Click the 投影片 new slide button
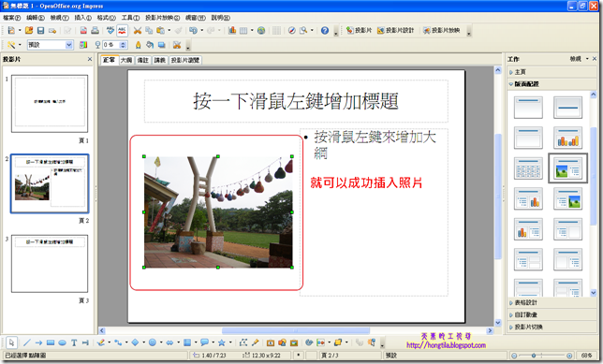Screen dimensions: 603x364 pyautogui.click(x=359, y=30)
